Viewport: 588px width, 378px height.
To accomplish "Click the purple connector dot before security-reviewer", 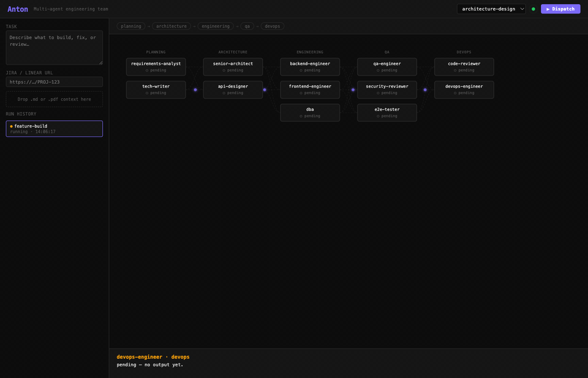I will (353, 90).
